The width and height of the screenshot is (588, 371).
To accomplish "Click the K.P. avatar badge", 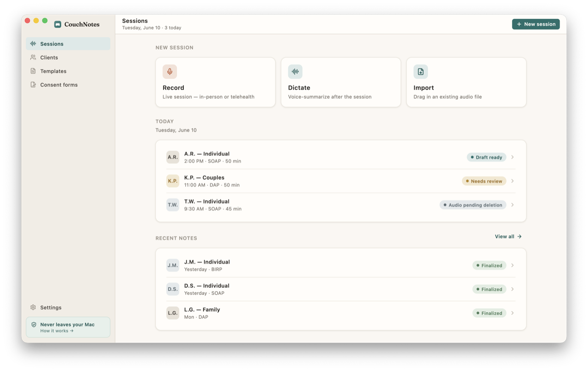I will (173, 181).
